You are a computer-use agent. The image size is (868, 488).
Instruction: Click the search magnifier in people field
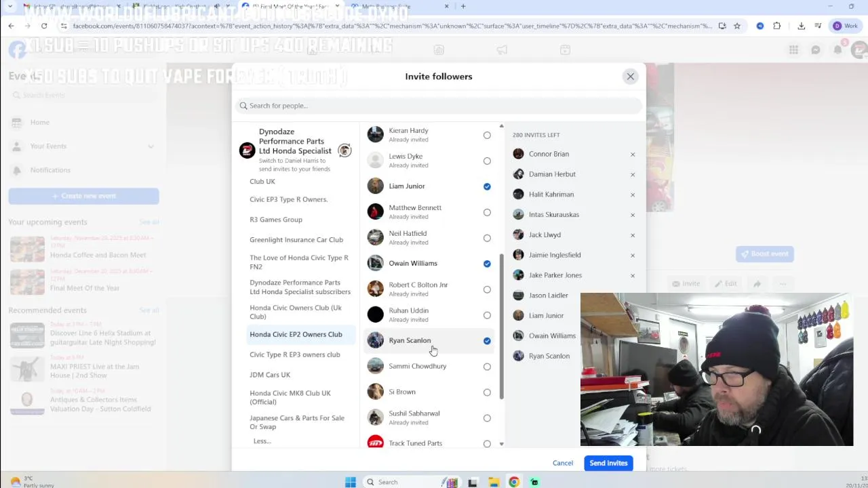point(243,106)
